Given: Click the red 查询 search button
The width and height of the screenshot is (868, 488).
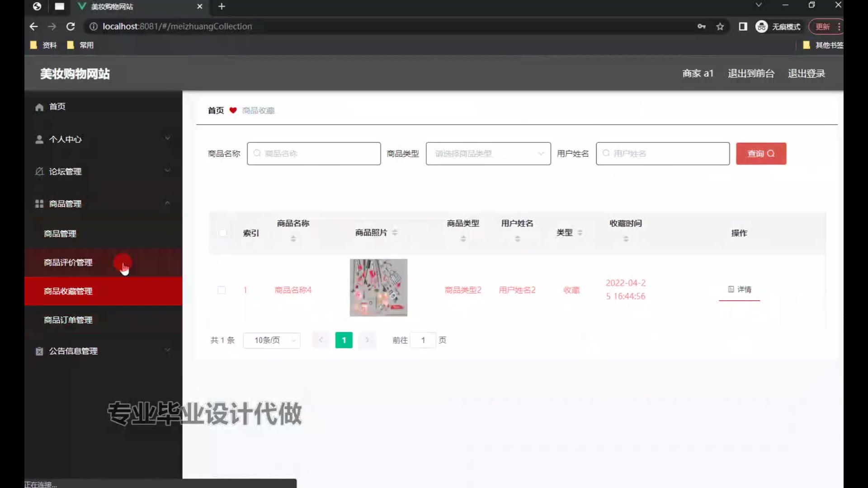Looking at the screenshot, I should tap(761, 154).
